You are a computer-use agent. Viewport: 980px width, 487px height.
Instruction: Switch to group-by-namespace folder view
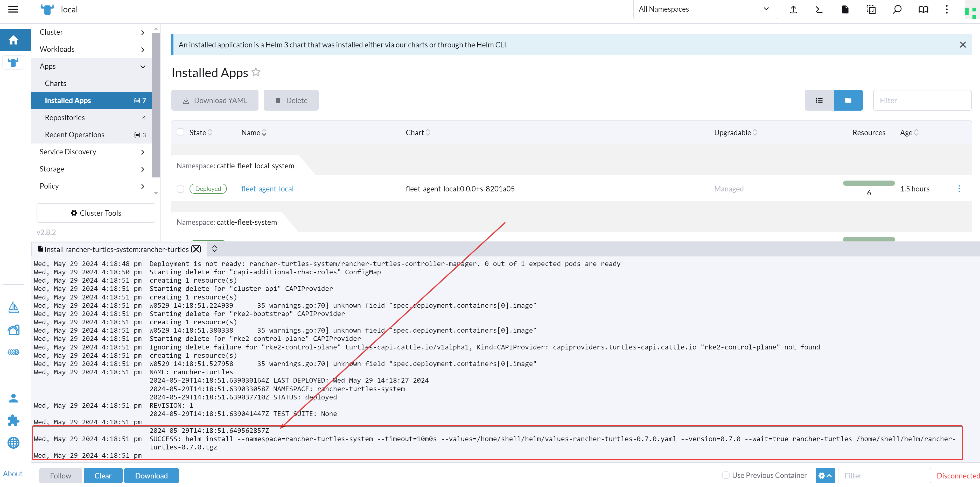point(848,100)
